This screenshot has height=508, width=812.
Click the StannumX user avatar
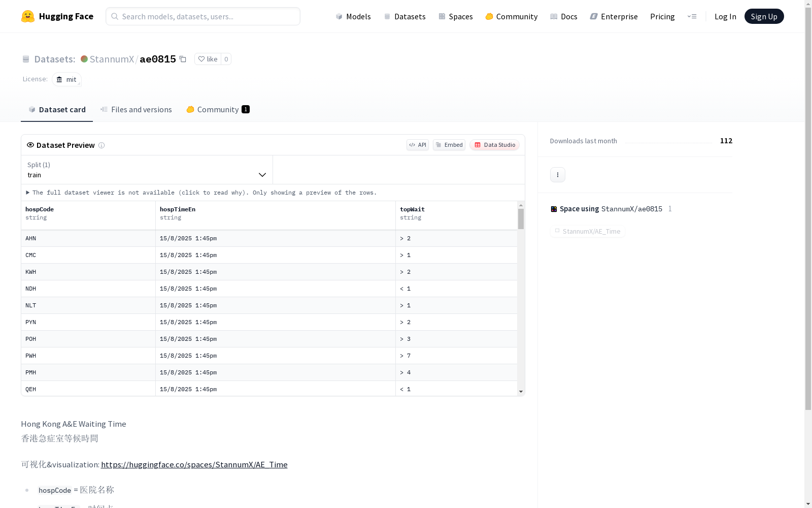pyautogui.click(x=84, y=59)
